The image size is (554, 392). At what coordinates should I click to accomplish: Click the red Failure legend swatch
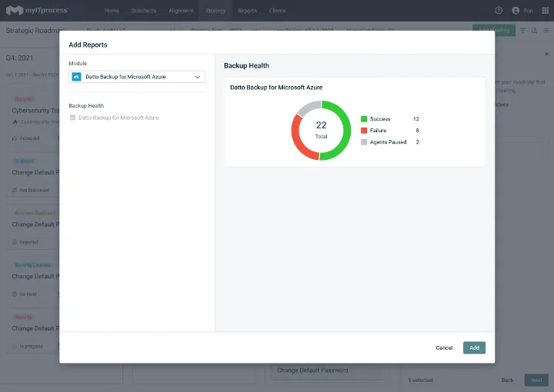[364, 131]
